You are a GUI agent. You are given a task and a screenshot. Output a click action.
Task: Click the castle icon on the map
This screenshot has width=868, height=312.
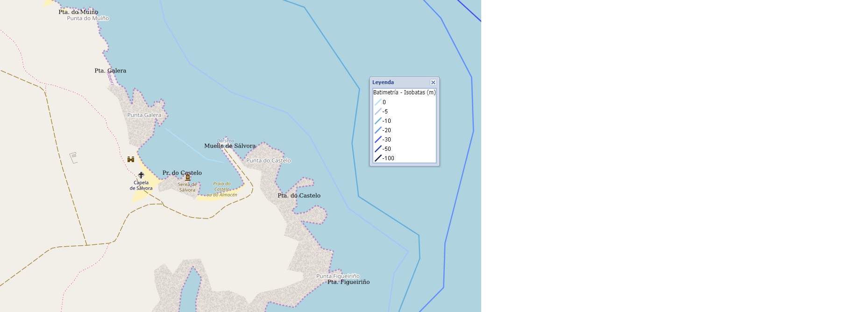(131, 159)
